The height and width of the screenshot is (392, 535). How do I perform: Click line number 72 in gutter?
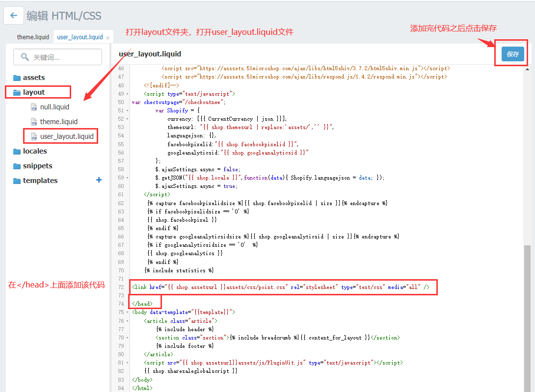click(121, 287)
